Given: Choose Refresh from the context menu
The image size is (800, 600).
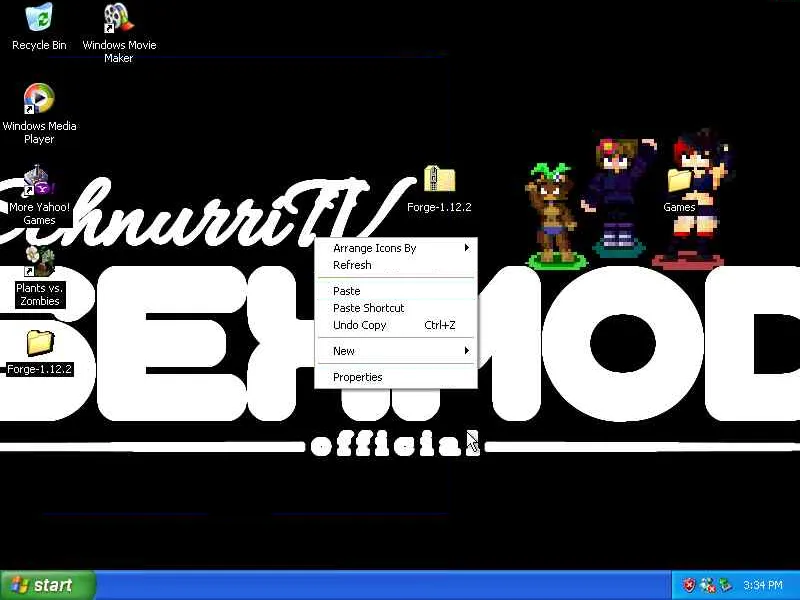Looking at the screenshot, I should click(x=396, y=265).
